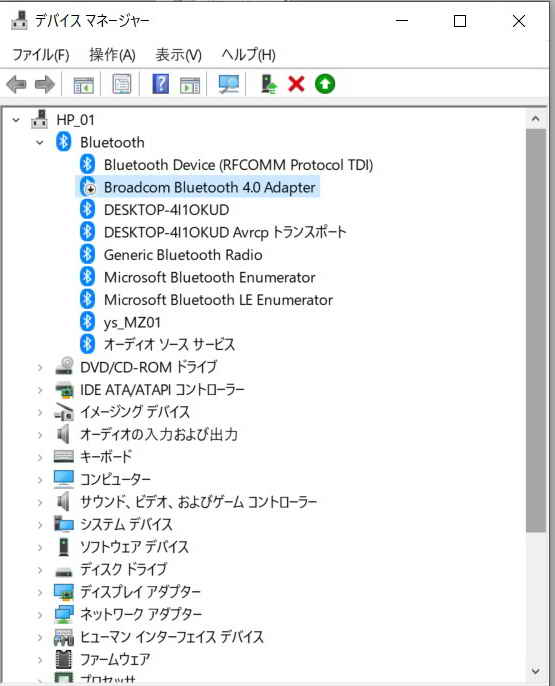Click the Forward arrow toolbar icon

pos(45,84)
